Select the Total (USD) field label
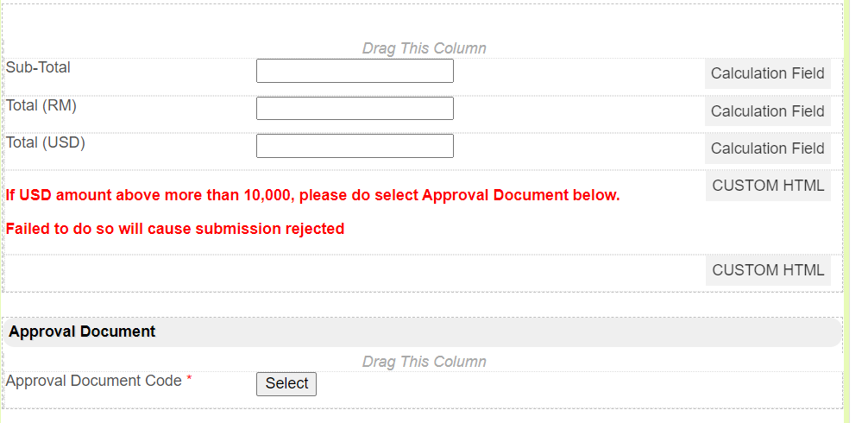Viewport: 868px width, 423px height. click(x=46, y=142)
